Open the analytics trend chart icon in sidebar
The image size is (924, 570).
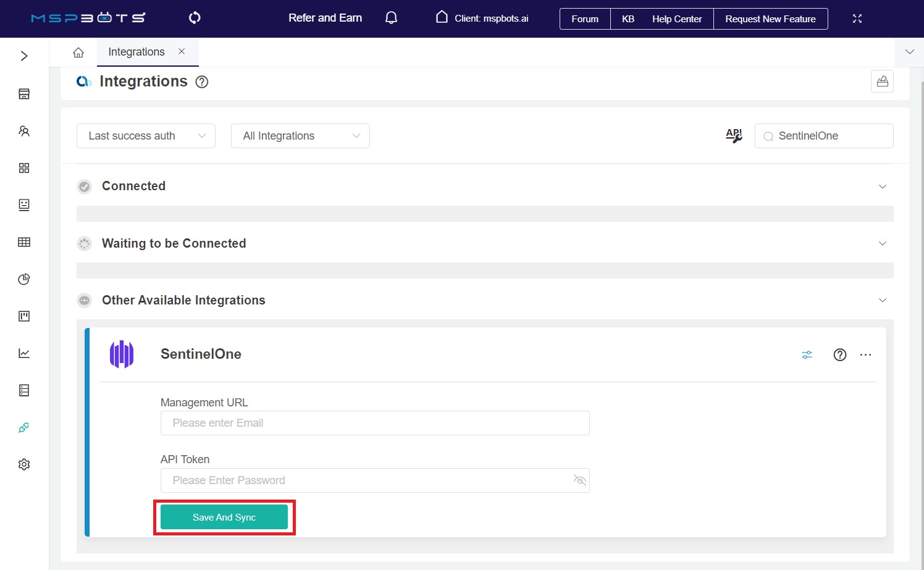23,353
